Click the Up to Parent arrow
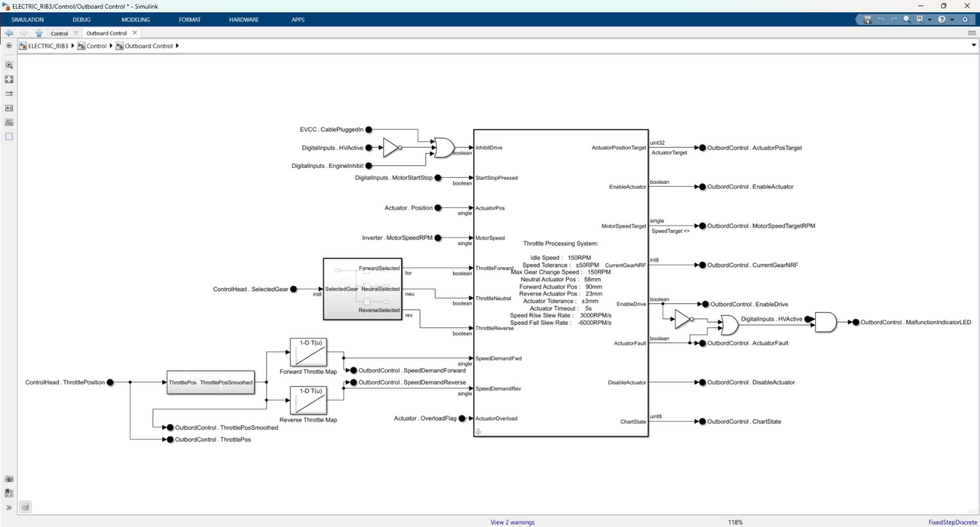Viewport: 980px width, 527px height. (x=39, y=33)
